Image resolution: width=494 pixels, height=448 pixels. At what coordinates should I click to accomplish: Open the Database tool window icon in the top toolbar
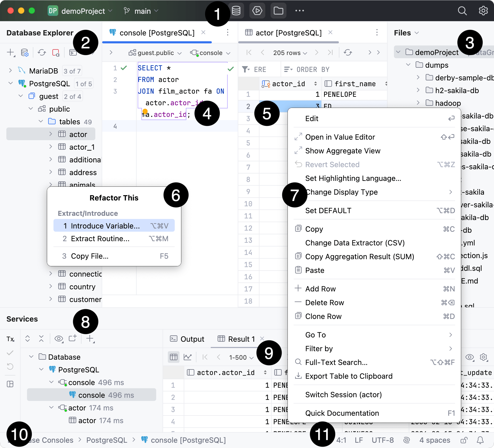coord(236,11)
